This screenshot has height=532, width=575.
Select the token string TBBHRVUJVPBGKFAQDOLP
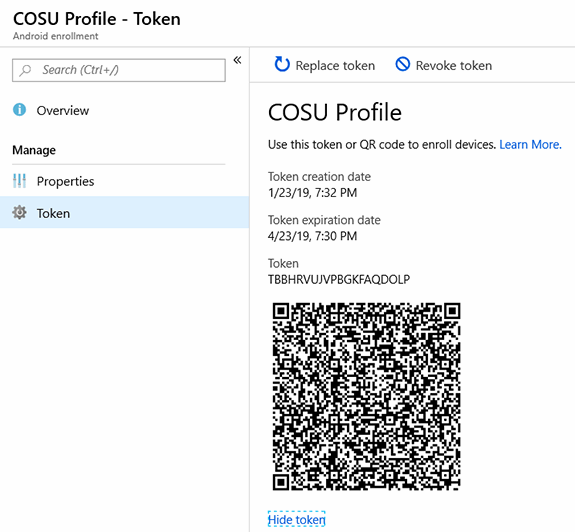click(339, 279)
